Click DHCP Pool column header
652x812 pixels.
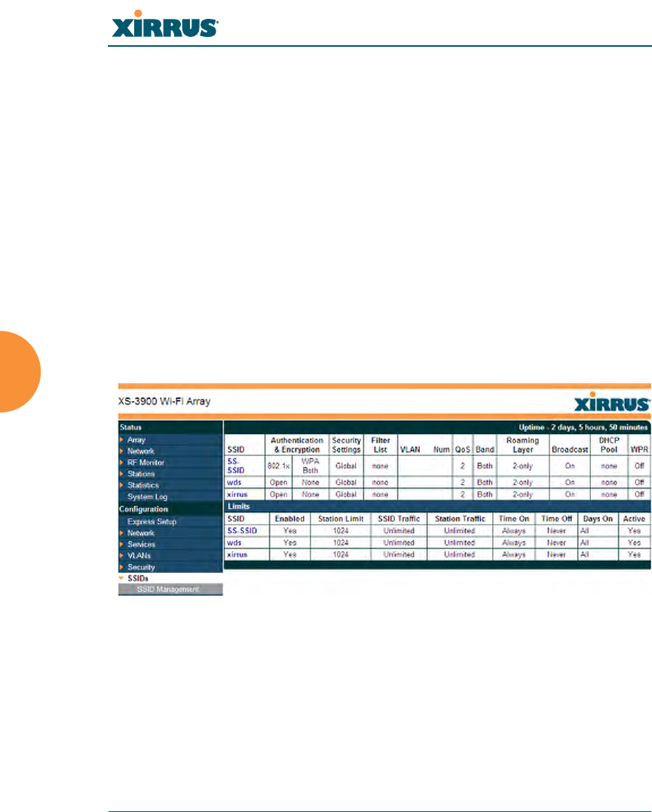click(609, 445)
